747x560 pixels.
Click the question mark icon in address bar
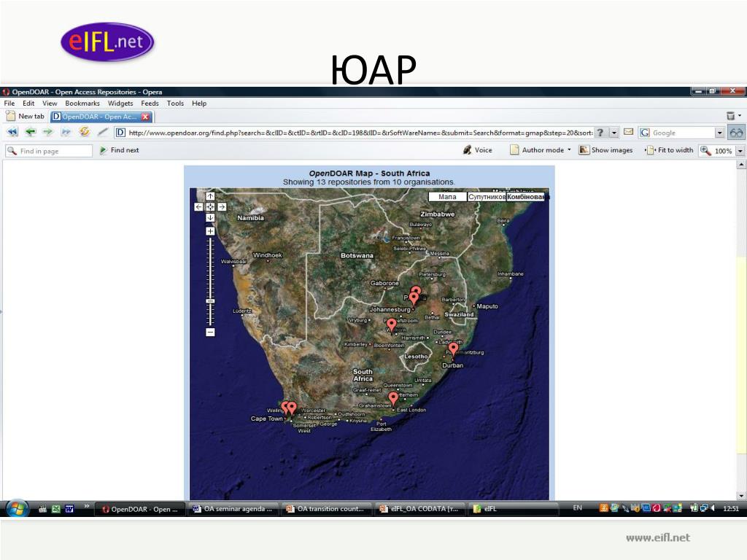(601, 133)
